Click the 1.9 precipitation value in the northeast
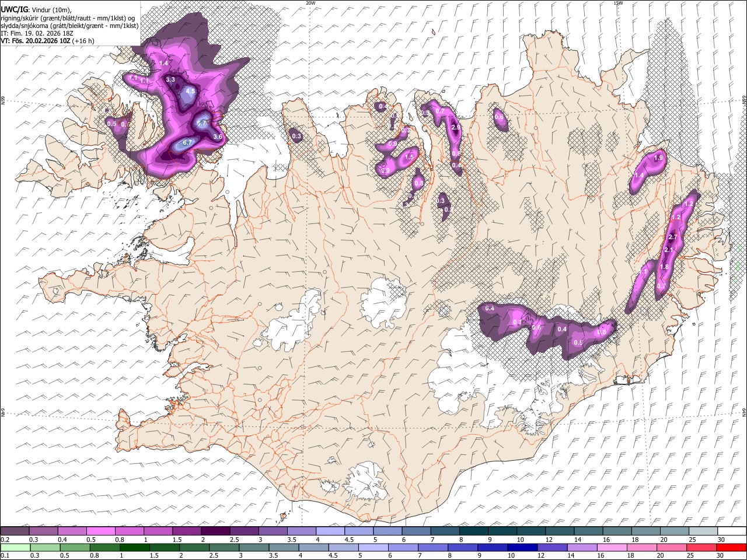The height and width of the screenshot is (560, 747). tap(659, 158)
